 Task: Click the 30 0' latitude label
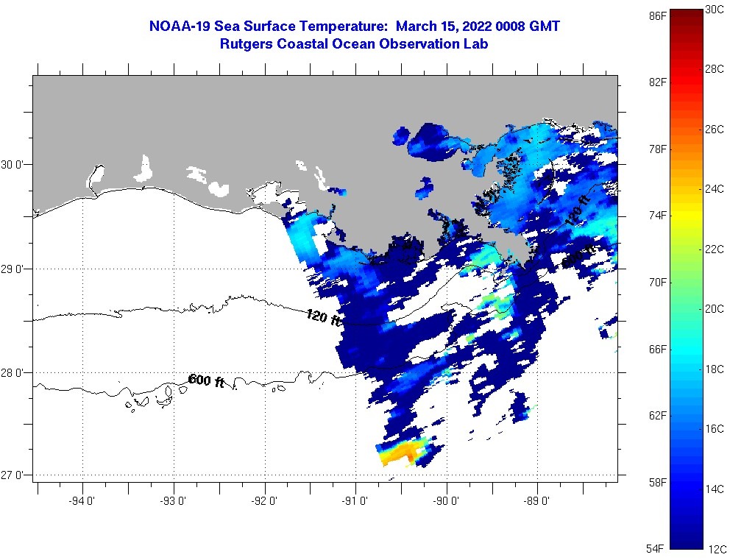(x=12, y=165)
